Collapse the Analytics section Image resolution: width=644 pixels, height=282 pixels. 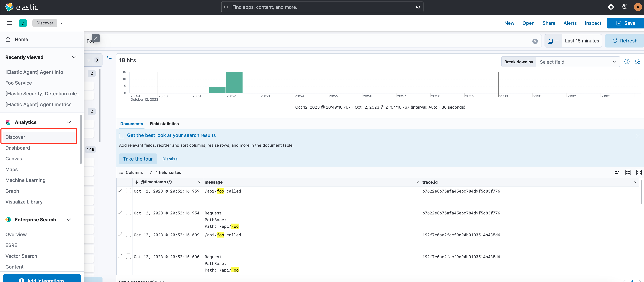point(69,122)
